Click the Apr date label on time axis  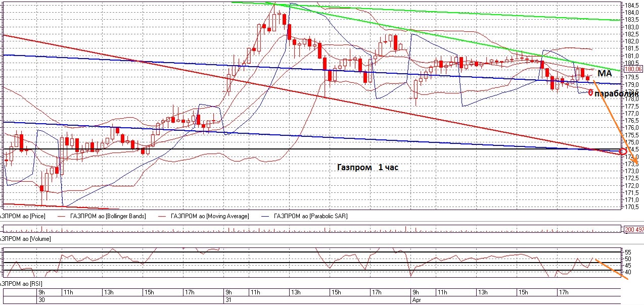417,299
